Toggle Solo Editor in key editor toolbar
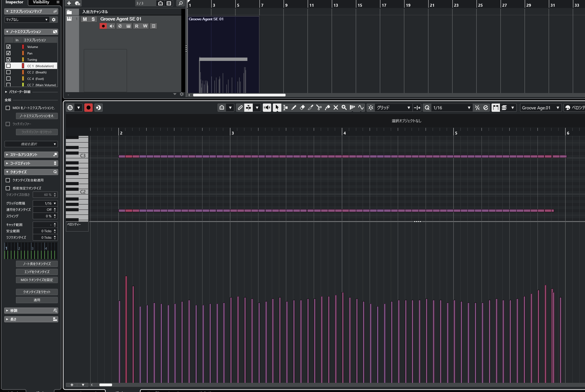This screenshot has width=585, height=392. (70, 108)
